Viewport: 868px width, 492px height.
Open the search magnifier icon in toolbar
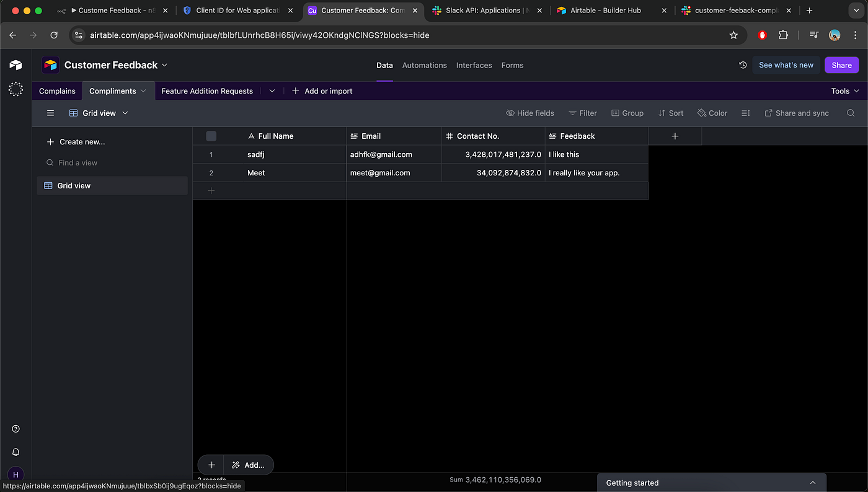tap(851, 113)
